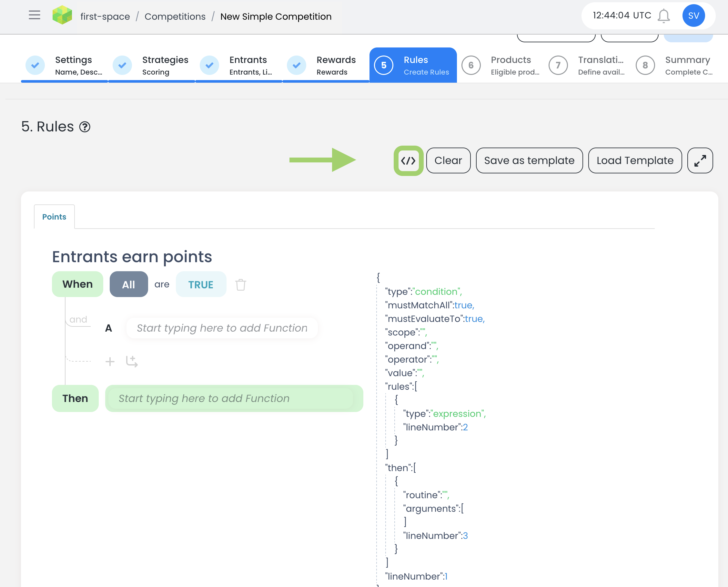Go to the Entrants step label

pyautogui.click(x=248, y=60)
